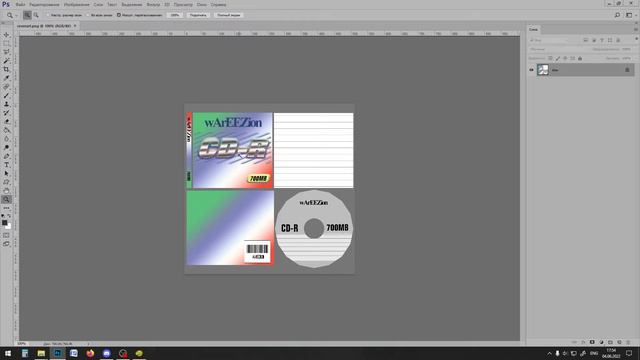This screenshot has height=360, width=640.
Task: Select the Magic Wand tool
Action: coord(6,60)
